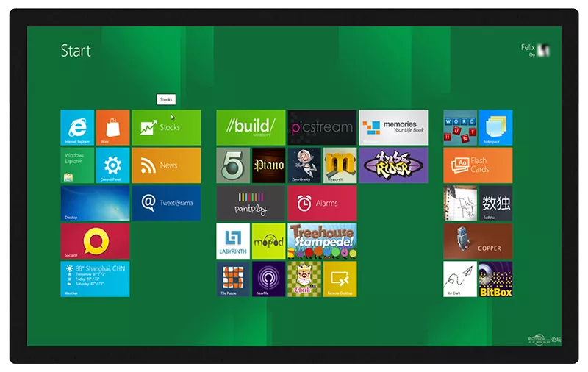The height and width of the screenshot is (372, 588).
Task: Open the Sudoku tile
Action: point(496,203)
